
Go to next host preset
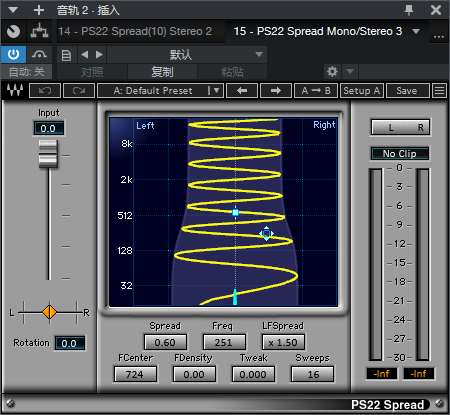coord(99,54)
